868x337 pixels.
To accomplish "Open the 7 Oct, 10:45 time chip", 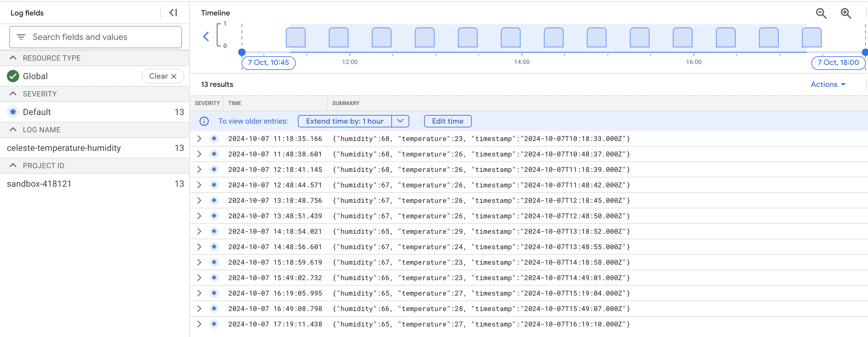I will (x=268, y=63).
